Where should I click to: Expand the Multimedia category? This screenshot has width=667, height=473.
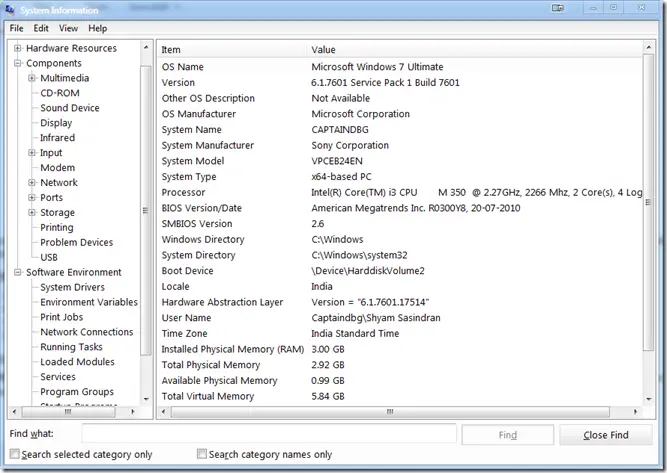pos(32,78)
